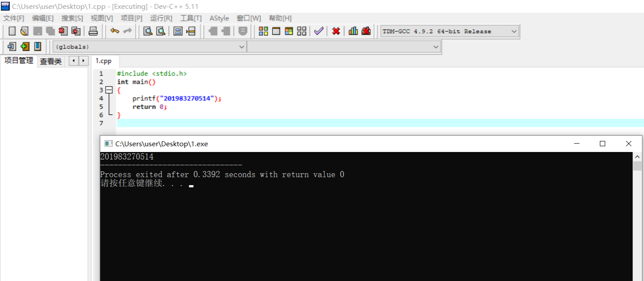This screenshot has height=281, width=644.
Task: Collapse the code fold at line 3
Action: [109, 90]
